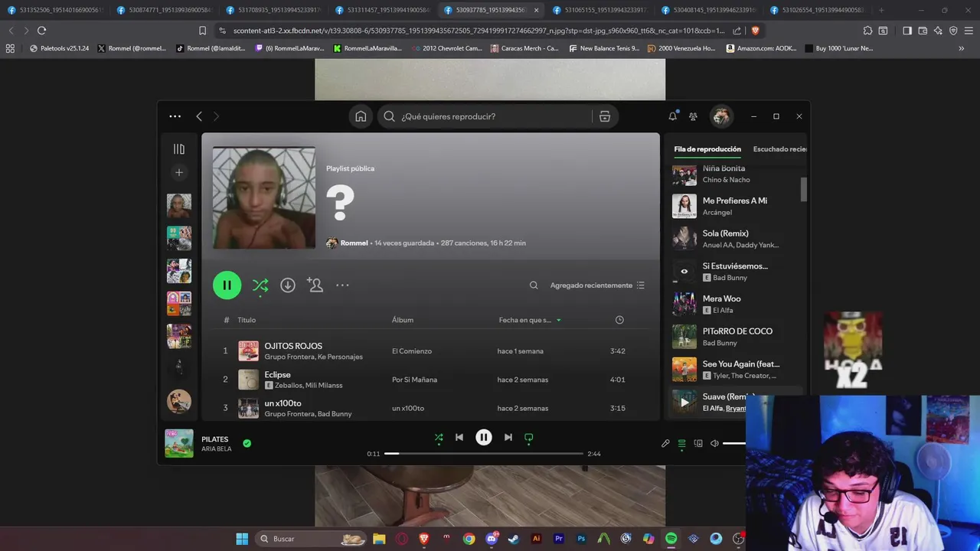Image resolution: width=980 pixels, height=551 pixels.
Task: Collapse Your Library sidebar
Action: click(179, 149)
